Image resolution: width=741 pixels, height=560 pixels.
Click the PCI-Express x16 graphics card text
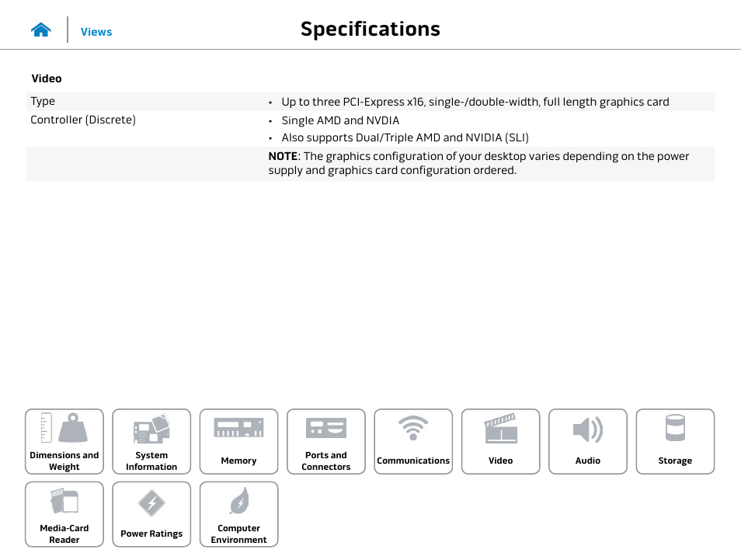click(x=475, y=102)
